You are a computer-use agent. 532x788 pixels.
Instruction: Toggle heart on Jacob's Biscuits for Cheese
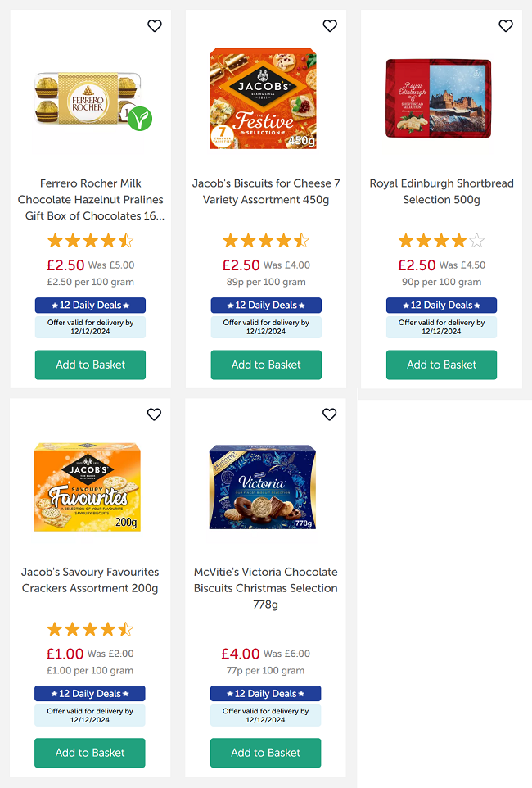tap(330, 26)
